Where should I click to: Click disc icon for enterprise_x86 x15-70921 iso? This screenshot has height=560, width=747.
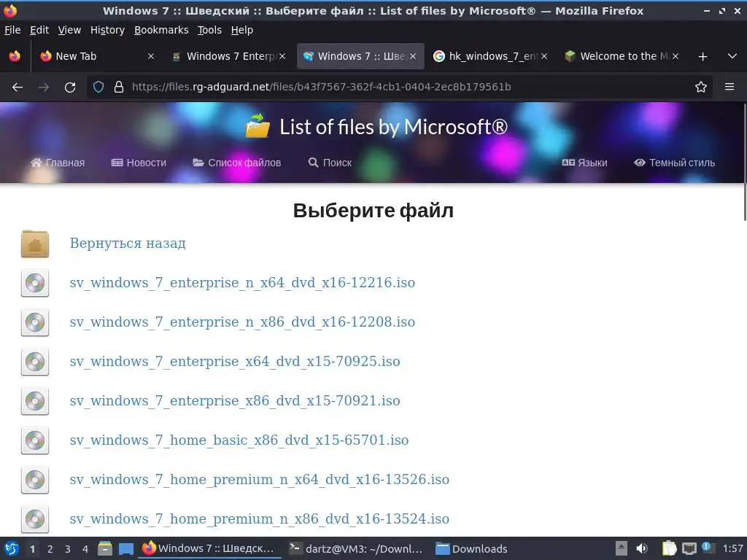click(x=35, y=401)
